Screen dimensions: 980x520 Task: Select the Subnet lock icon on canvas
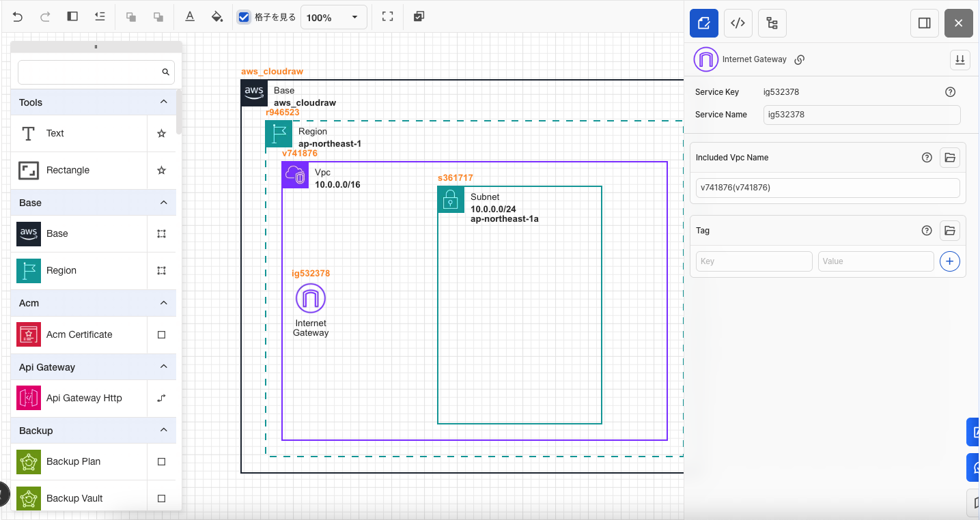451,199
